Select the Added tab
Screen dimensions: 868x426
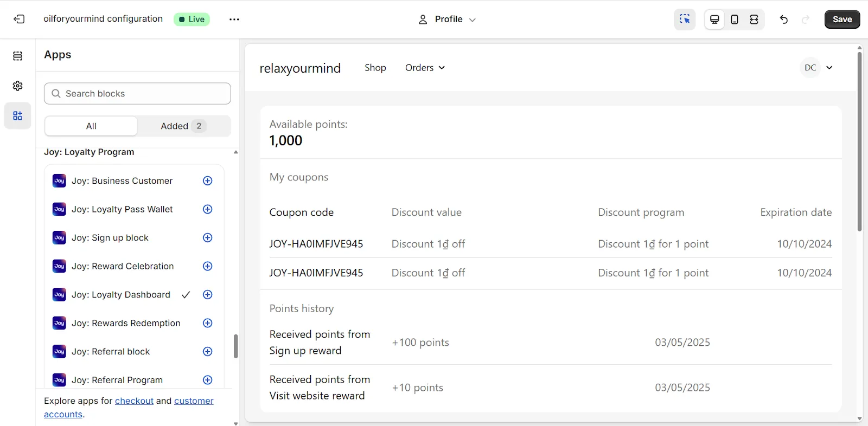tap(183, 126)
